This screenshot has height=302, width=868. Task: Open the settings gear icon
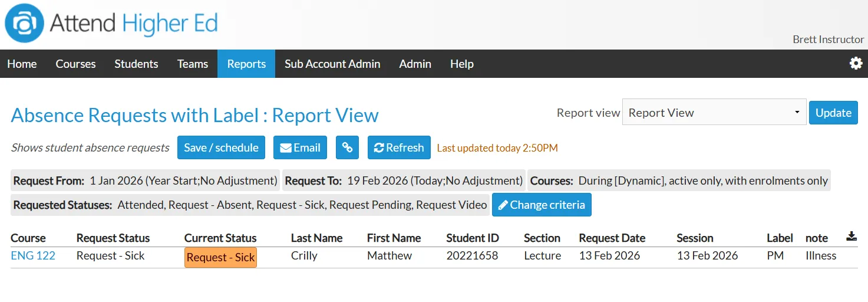(x=856, y=63)
